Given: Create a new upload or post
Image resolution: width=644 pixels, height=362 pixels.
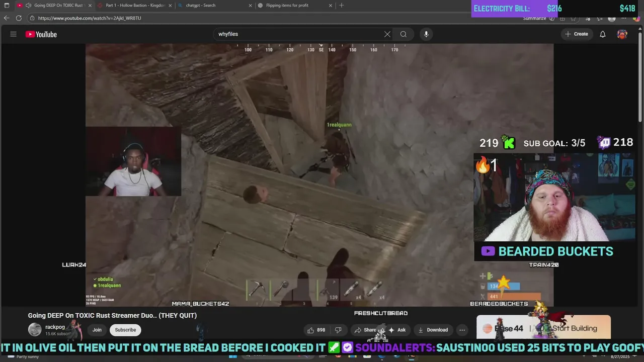Looking at the screenshot, I should coord(576,34).
